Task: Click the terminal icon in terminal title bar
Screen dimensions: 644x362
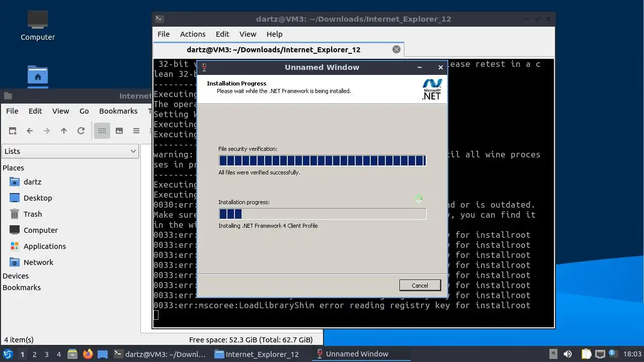Action: click(159, 19)
